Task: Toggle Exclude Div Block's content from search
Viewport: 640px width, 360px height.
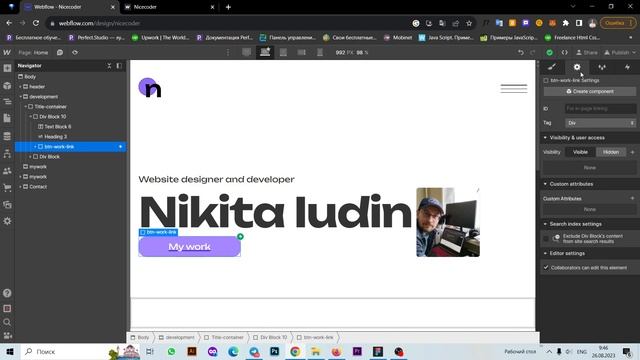Action: [x=546, y=238]
